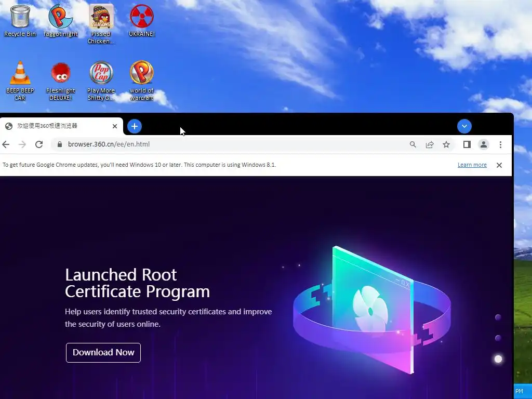
Task: Switch to the 360 browser welcome tab
Action: (x=61, y=126)
